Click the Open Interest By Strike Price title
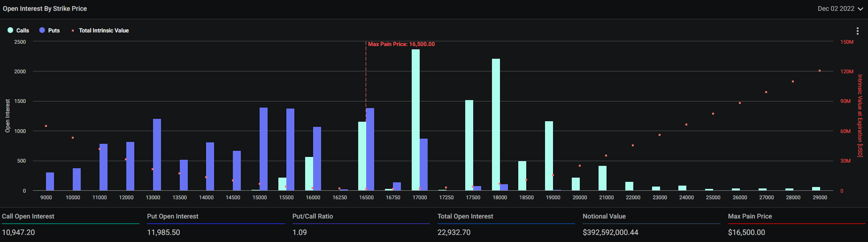 [45, 8]
